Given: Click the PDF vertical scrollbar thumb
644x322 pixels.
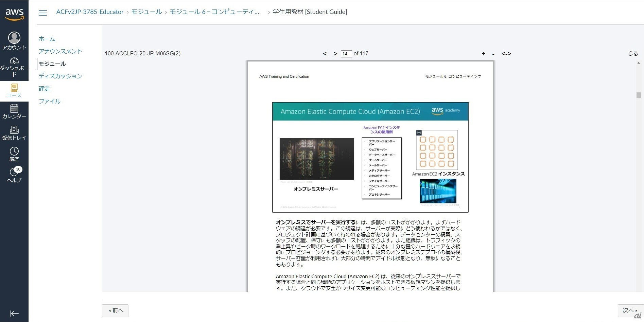Looking at the screenshot, I should click(639, 95).
